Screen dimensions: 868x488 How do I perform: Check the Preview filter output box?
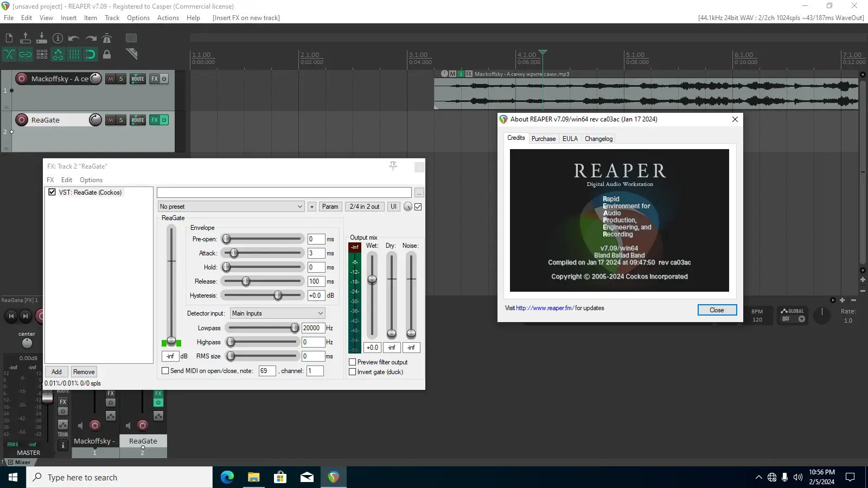point(353,362)
